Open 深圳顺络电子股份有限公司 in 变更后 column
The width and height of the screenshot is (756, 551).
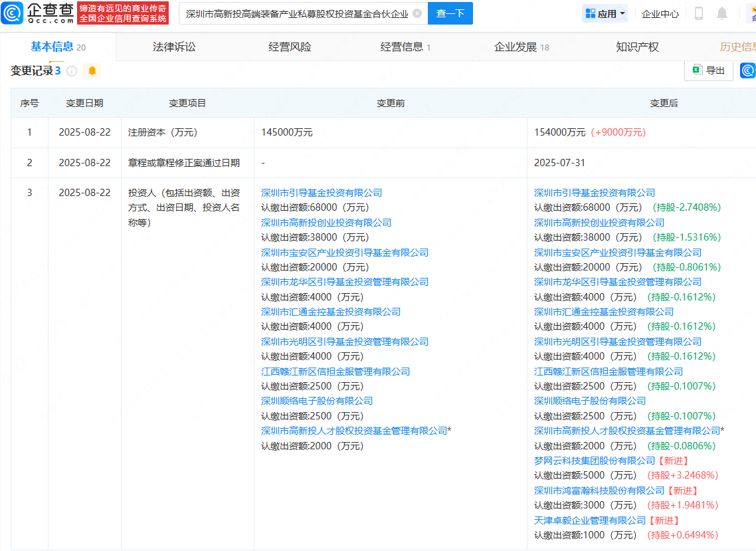pyautogui.click(x=590, y=401)
